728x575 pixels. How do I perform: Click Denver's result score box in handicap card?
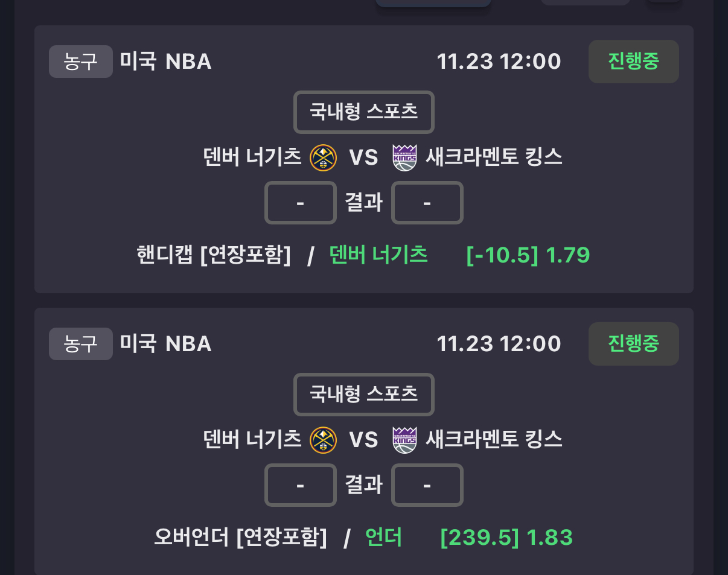point(301,203)
